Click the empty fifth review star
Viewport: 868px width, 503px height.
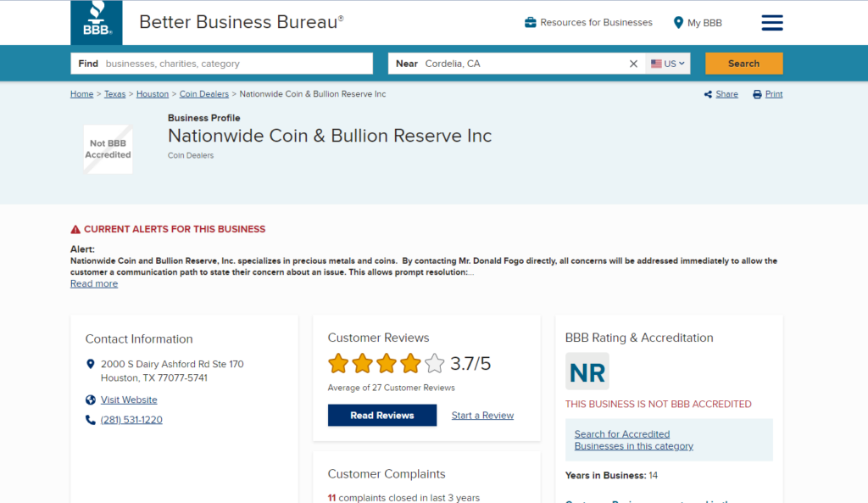click(x=435, y=363)
